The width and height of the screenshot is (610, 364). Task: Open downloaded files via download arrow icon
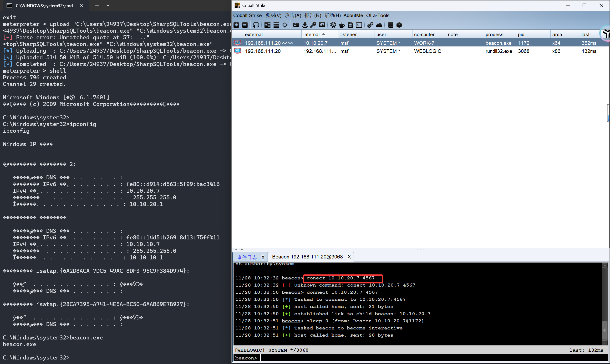[x=305, y=25]
